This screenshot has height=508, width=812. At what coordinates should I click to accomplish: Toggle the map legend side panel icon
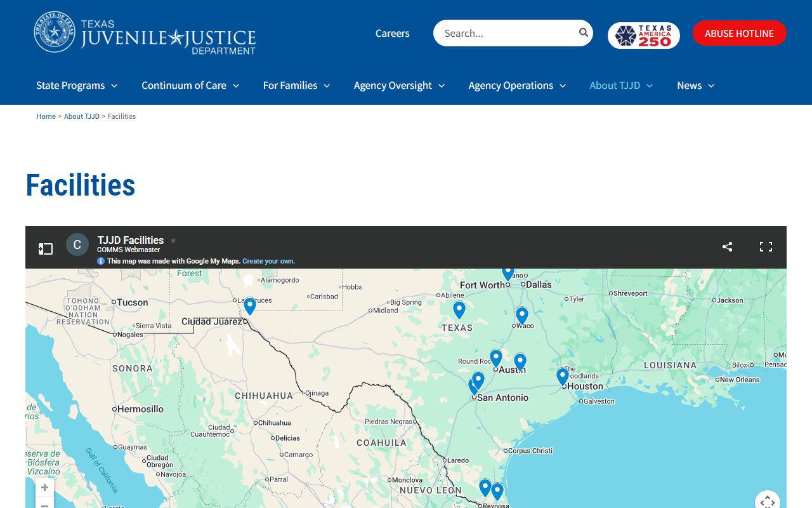pyautogui.click(x=45, y=248)
